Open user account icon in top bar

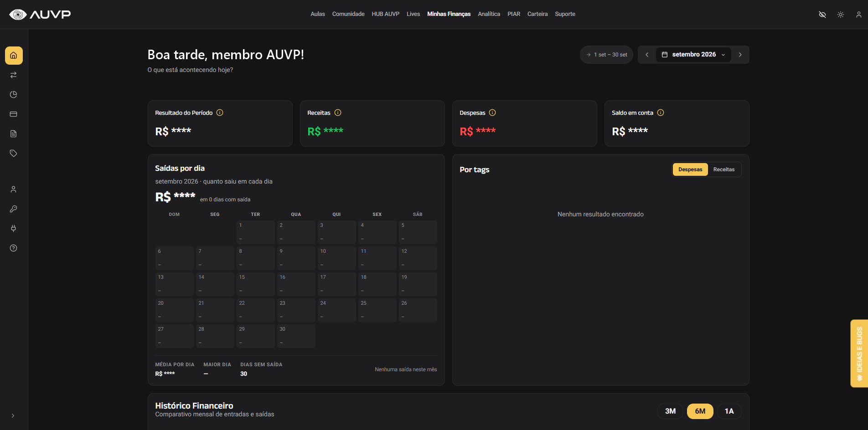pyautogui.click(x=859, y=15)
